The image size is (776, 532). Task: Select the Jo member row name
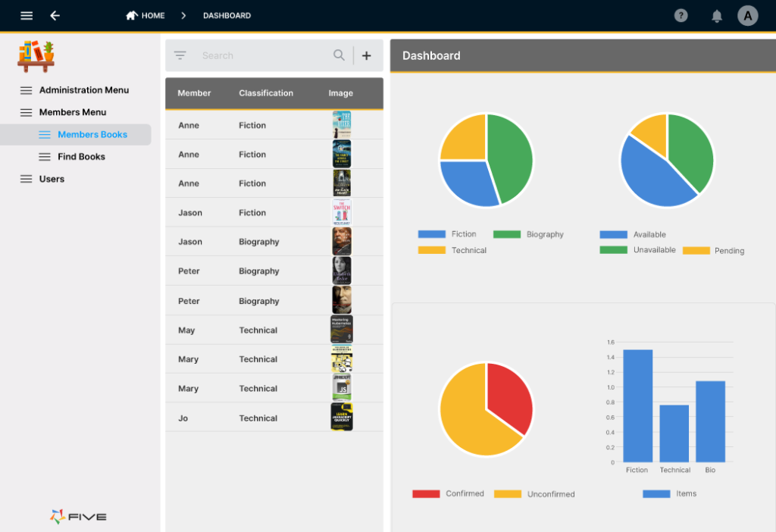(183, 418)
